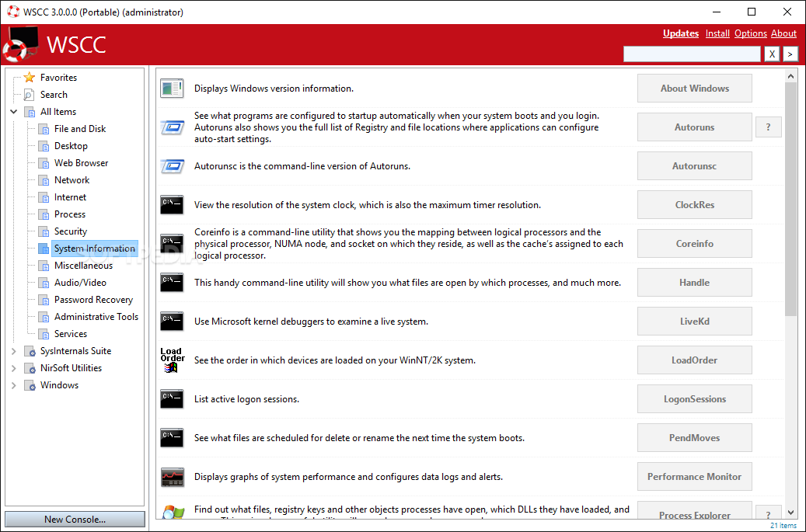The width and height of the screenshot is (806, 532).
Task: Click the scroll up arrow
Action: [790, 77]
